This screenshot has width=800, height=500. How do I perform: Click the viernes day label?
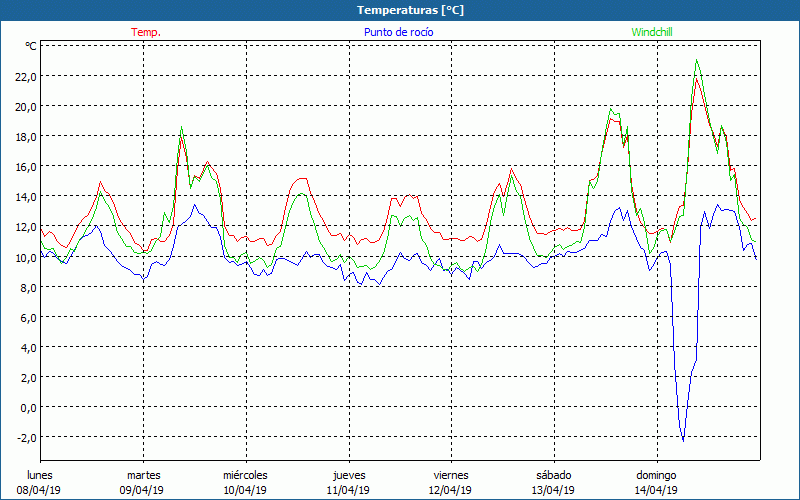coord(451,475)
